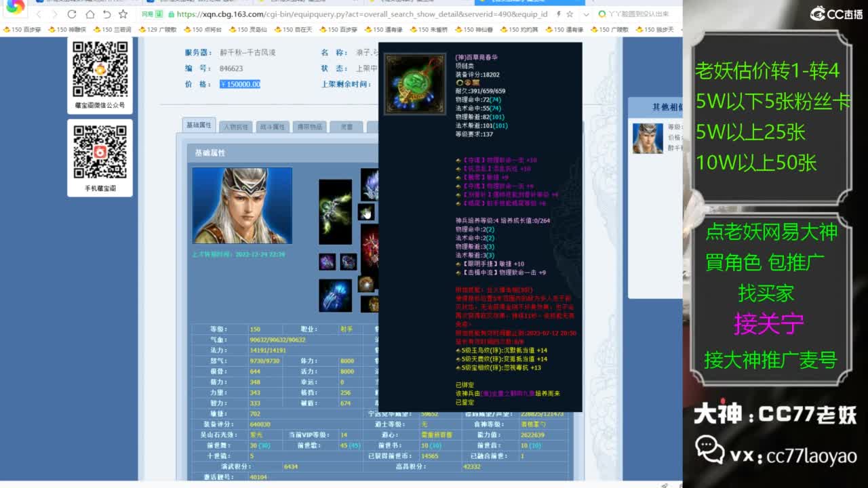The height and width of the screenshot is (488, 868).
Task: Open the '150 神雕侠' bookmark
Action: [67, 30]
